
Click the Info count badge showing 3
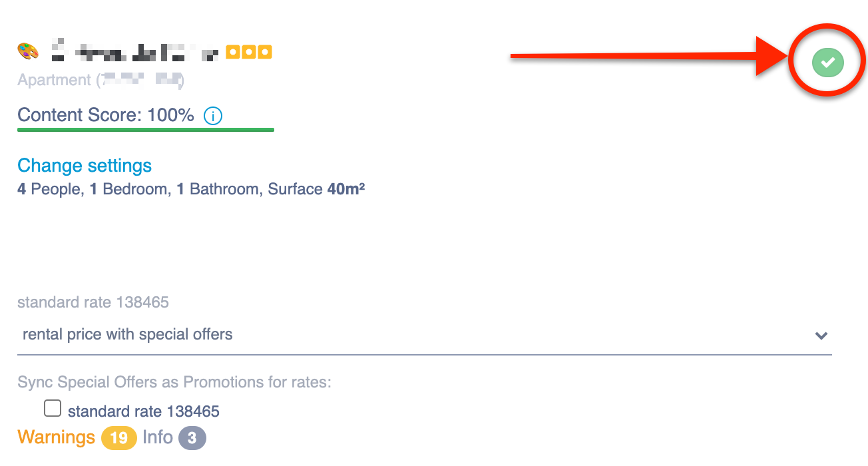tap(192, 438)
